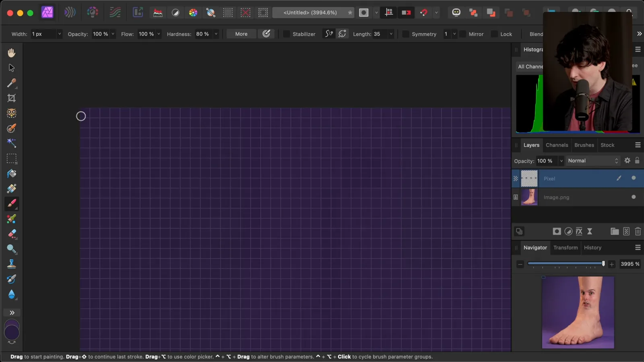Expand more tools chevron in toolbar
Image resolution: width=644 pixels, height=362 pixels.
click(x=12, y=313)
